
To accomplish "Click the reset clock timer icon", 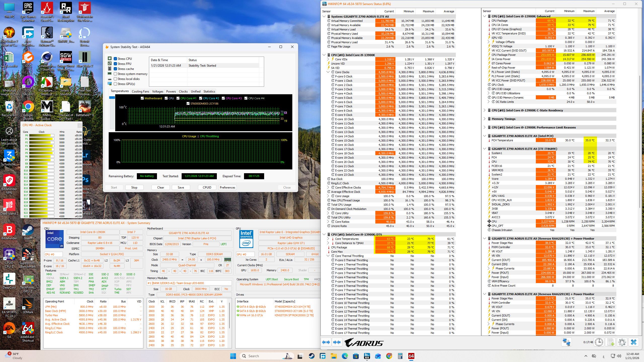I will pyautogui.click(x=599, y=342).
